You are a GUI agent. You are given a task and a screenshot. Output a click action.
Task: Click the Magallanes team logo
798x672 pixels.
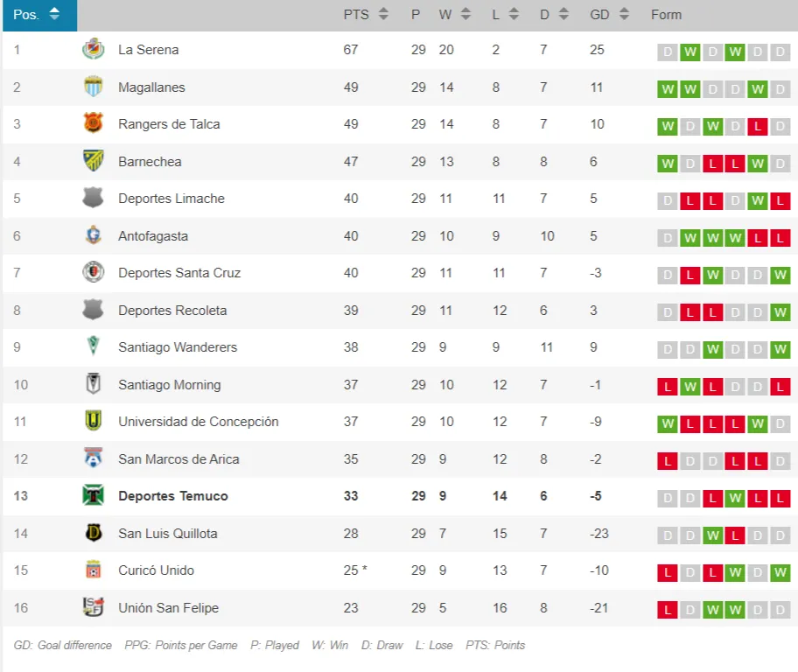[93, 87]
